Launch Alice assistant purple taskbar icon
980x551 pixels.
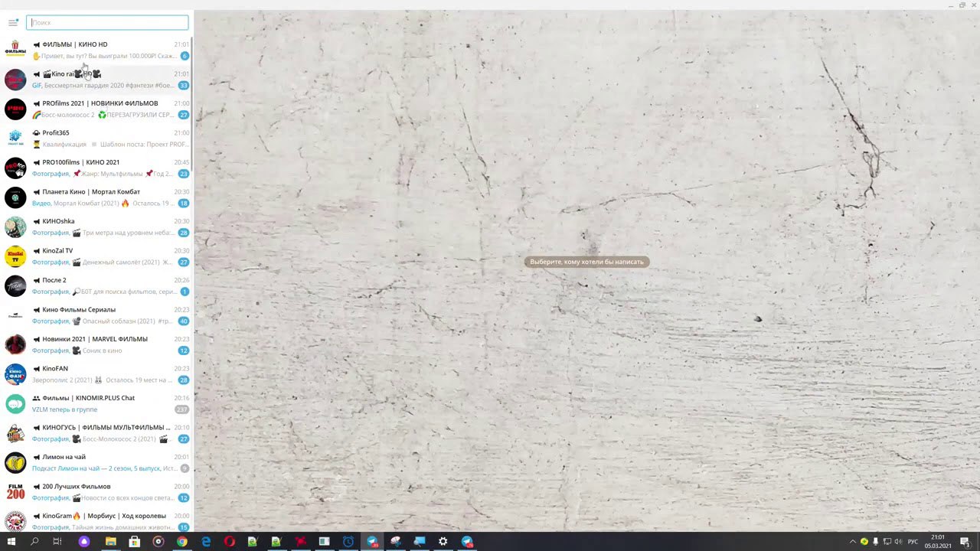(84, 542)
